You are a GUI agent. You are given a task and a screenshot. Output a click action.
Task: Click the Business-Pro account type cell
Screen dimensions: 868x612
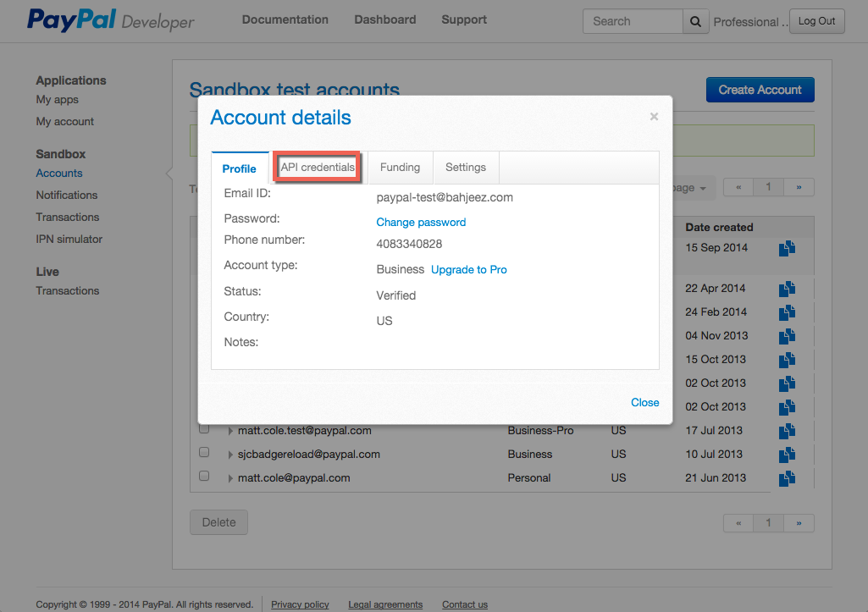click(540, 431)
